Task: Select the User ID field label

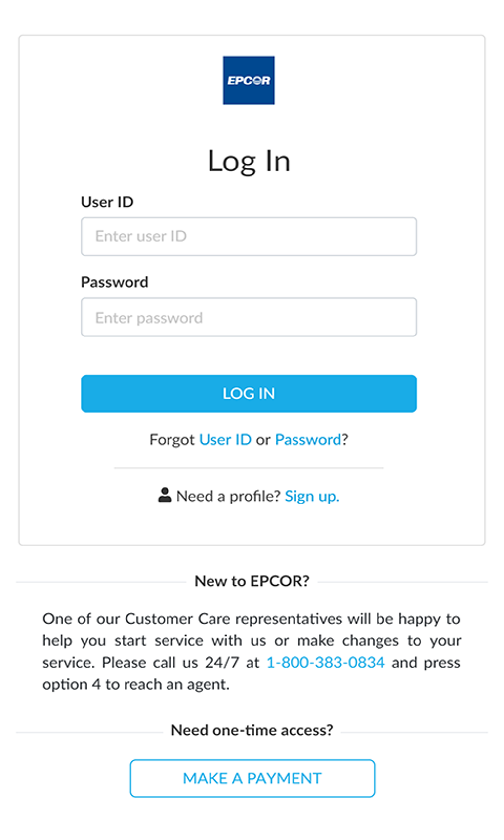Action: pos(107,202)
